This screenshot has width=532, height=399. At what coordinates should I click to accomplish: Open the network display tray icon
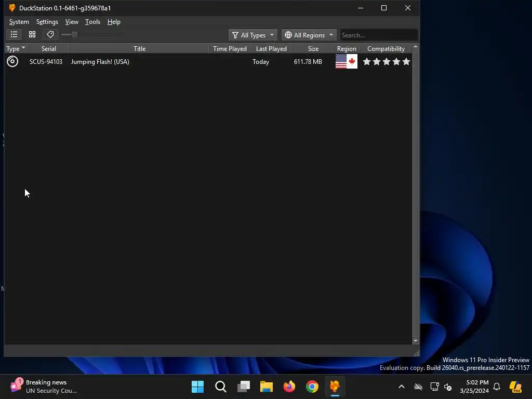point(435,387)
